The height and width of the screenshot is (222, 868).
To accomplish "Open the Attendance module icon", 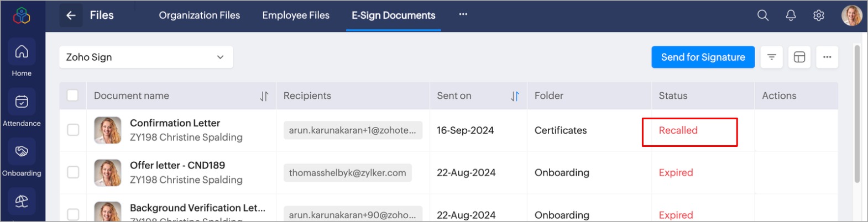I will (x=22, y=102).
